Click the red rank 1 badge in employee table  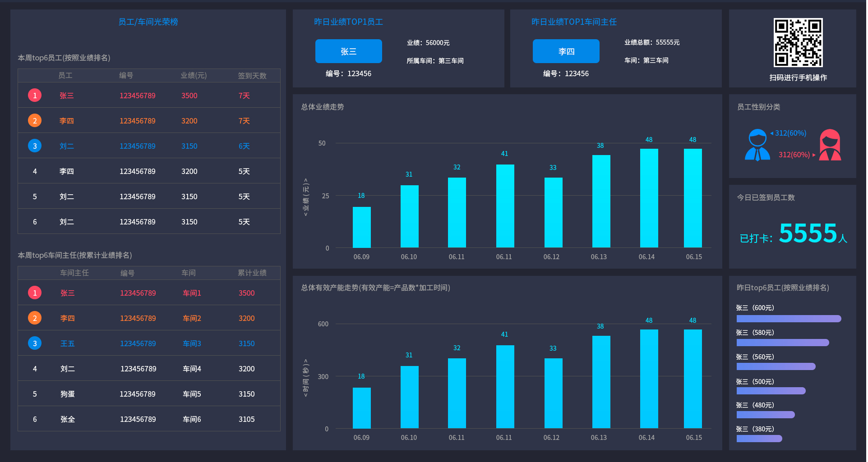pyautogui.click(x=35, y=96)
